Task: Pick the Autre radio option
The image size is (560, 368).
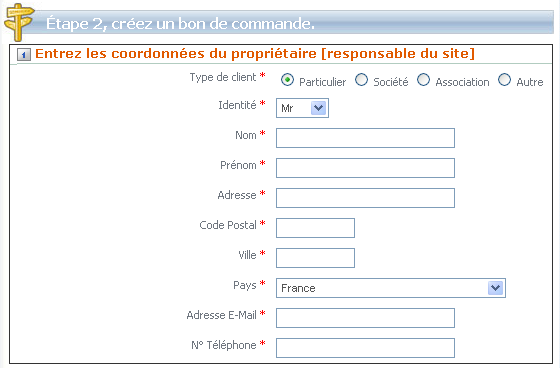Action: pyautogui.click(x=504, y=80)
